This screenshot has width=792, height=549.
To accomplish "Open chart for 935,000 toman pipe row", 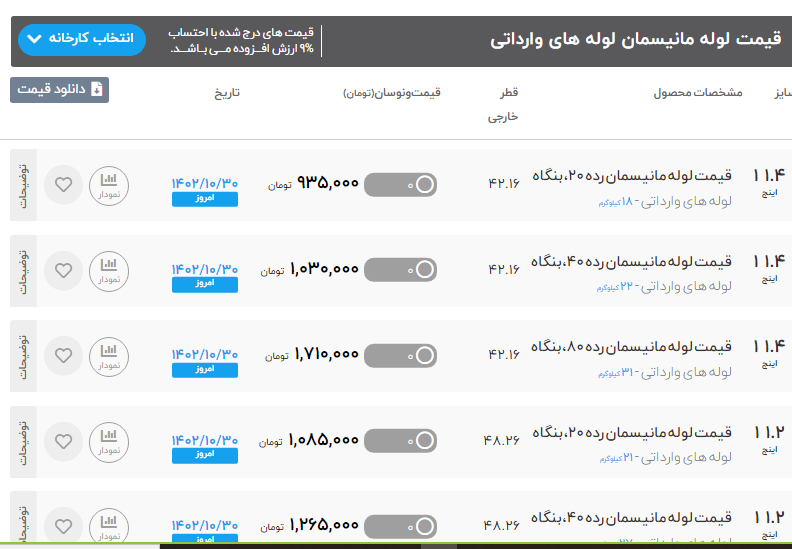I will pyautogui.click(x=109, y=185).
